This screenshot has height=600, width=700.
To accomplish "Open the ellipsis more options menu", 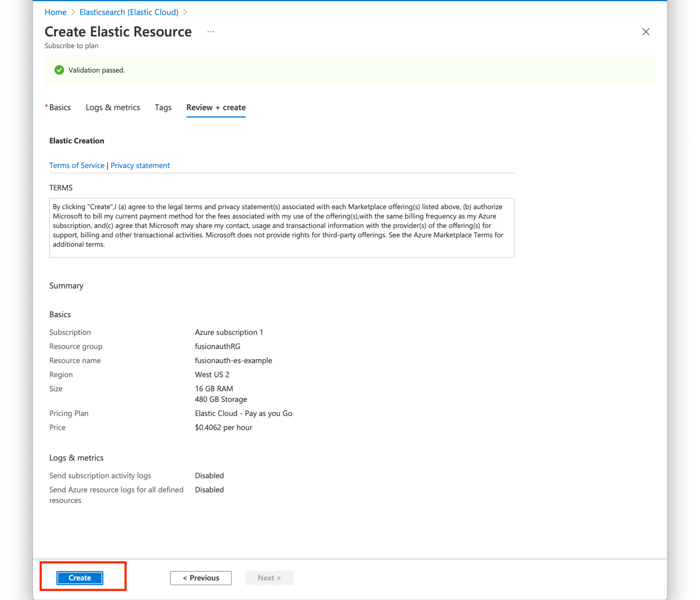I will tap(211, 32).
